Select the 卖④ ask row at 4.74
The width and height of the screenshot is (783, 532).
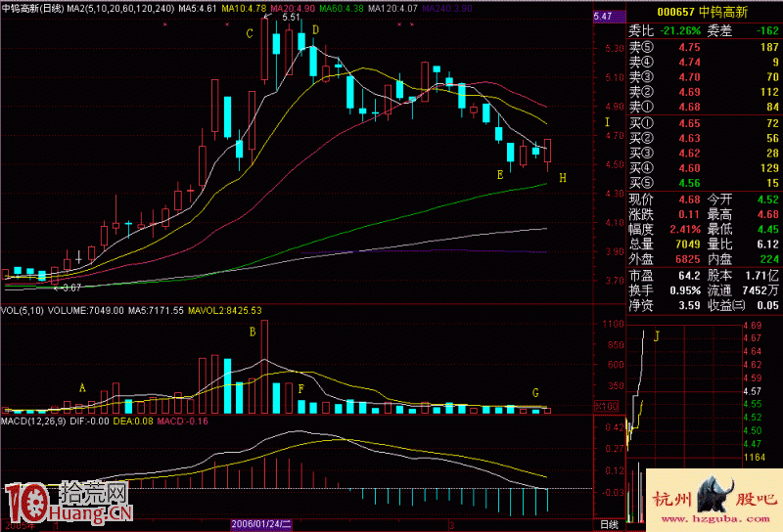tap(704, 63)
